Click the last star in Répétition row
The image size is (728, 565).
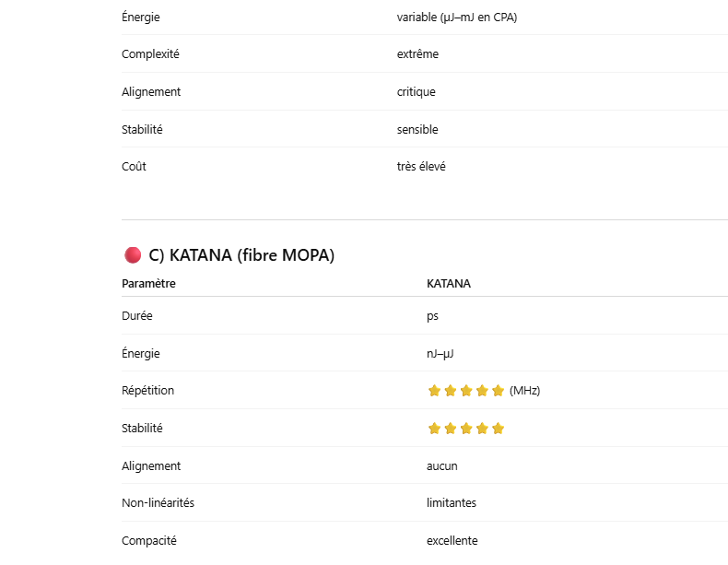pos(498,391)
